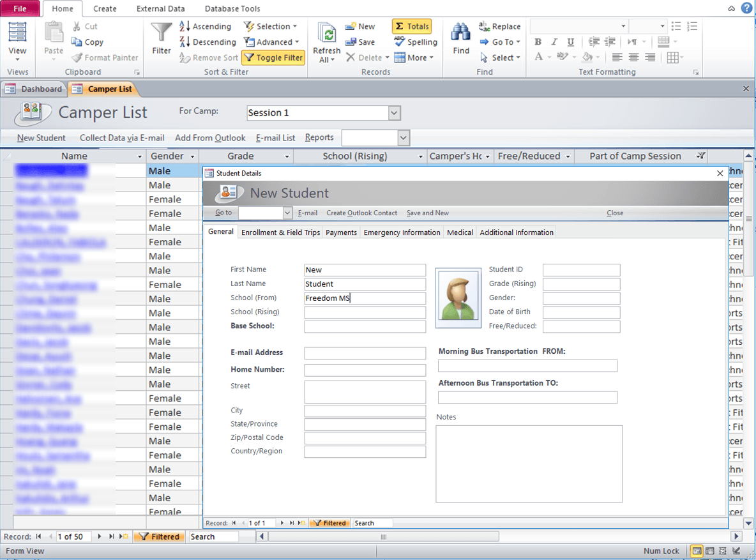This screenshot has height=560, width=756.
Task: Toggle the Totals button in ribbon
Action: tap(412, 26)
